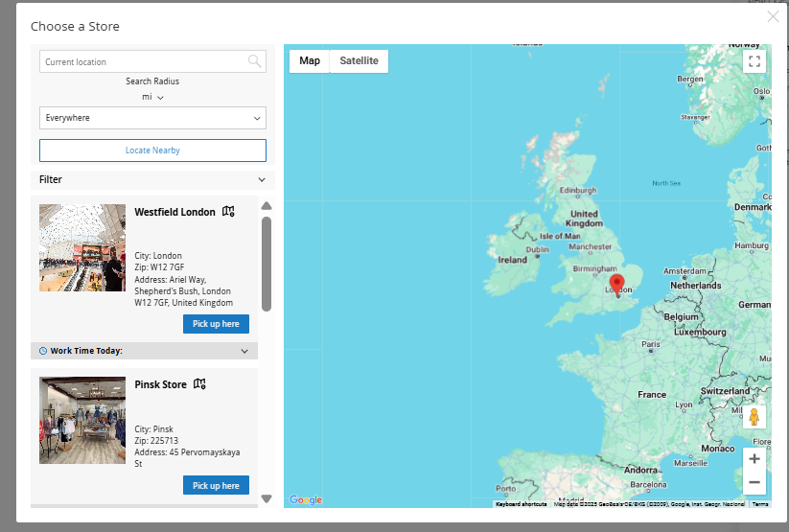Click the store list scrollbar thumb
The width and height of the screenshot is (789, 532).
(267, 264)
